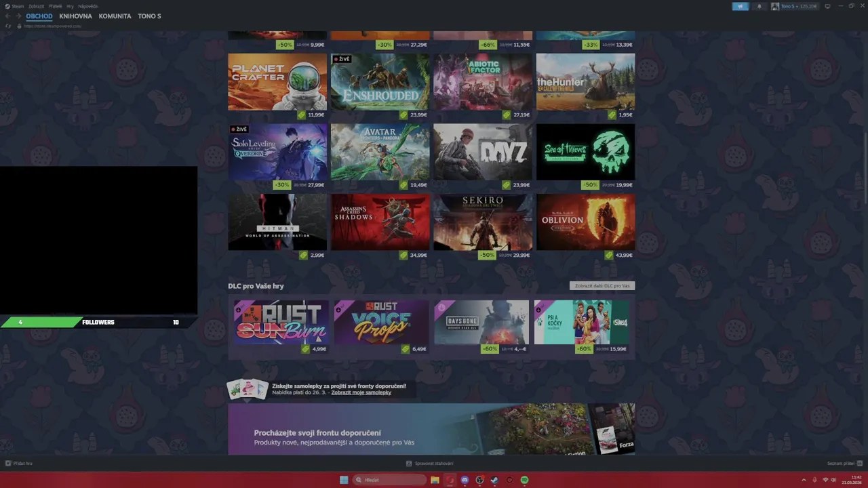This screenshot has height=488, width=868.
Task: Open the Sekiro game tile
Action: pyautogui.click(x=483, y=222)
